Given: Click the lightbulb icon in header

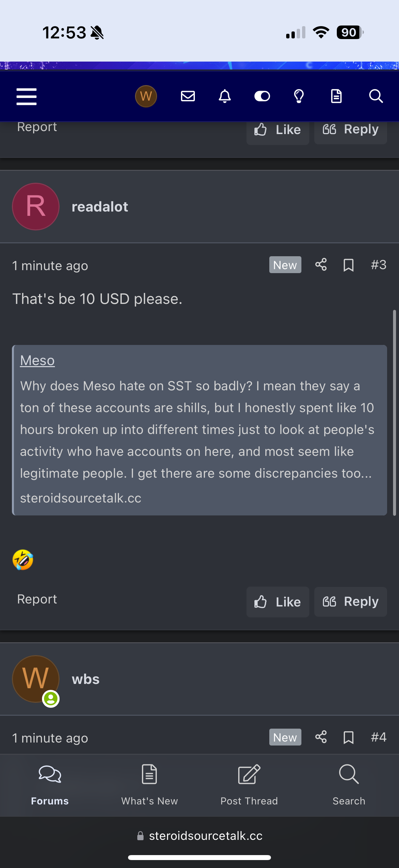Looking at the screenshot, I should point(299,96).
